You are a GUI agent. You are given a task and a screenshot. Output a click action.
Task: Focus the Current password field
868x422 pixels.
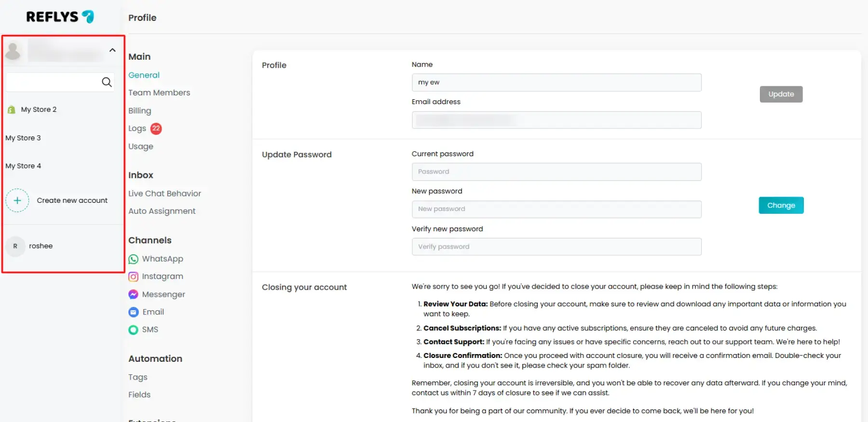pos(556,172)
